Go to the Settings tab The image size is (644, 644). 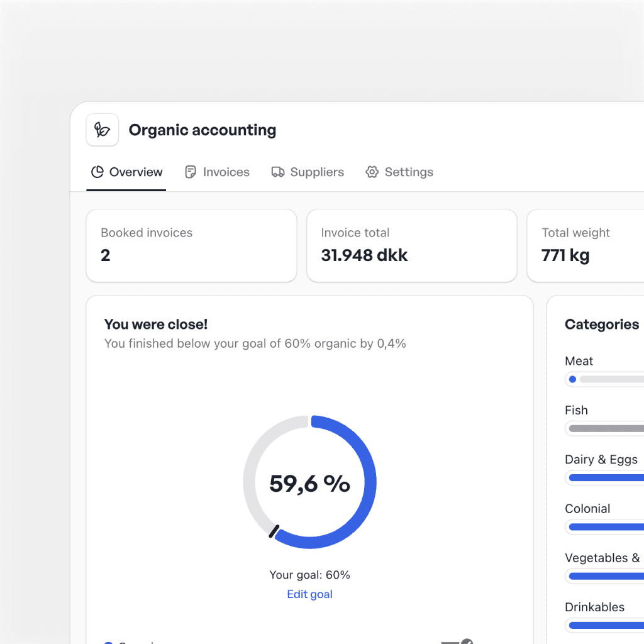point(408,172)
